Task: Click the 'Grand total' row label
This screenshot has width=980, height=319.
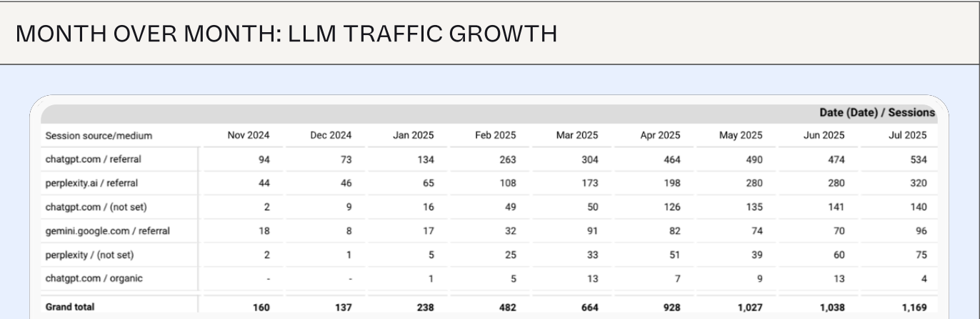Action: (x=70, y=307)
